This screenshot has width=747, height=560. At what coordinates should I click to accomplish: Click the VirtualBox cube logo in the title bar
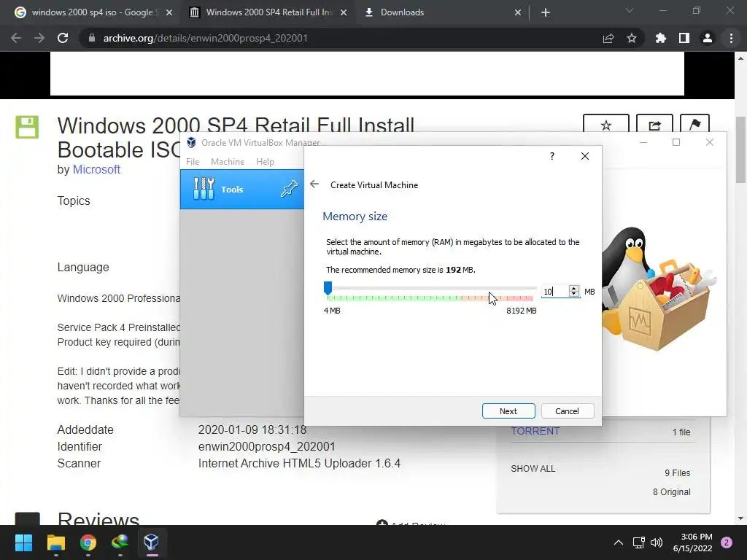coord(191,142)
